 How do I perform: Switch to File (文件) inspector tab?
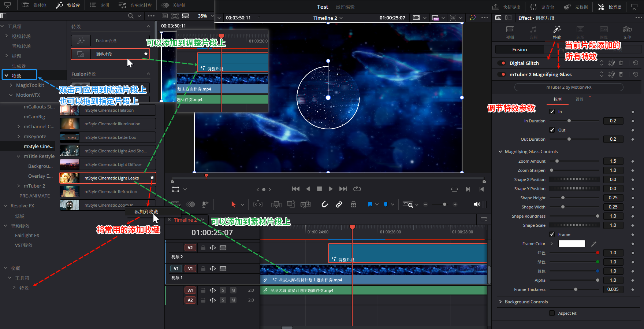point(627,33)
